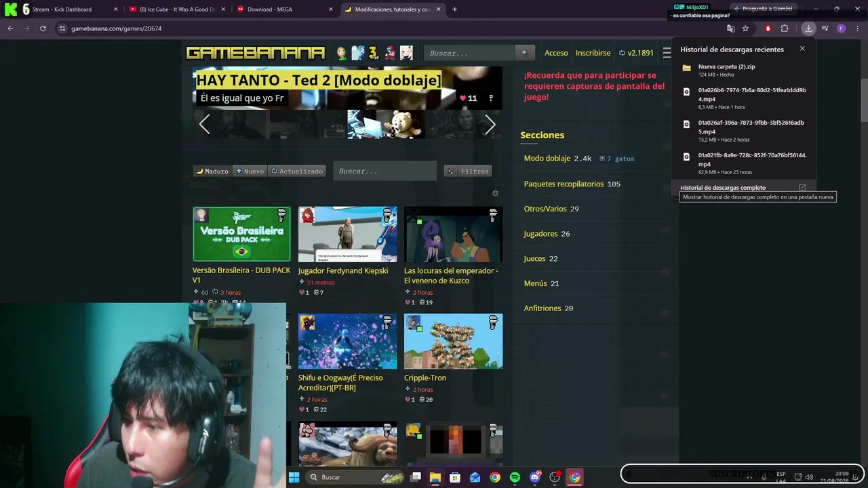Switch to the Download - MEGA tab
This screenshot has height=488, width=868.
[285, 9]
